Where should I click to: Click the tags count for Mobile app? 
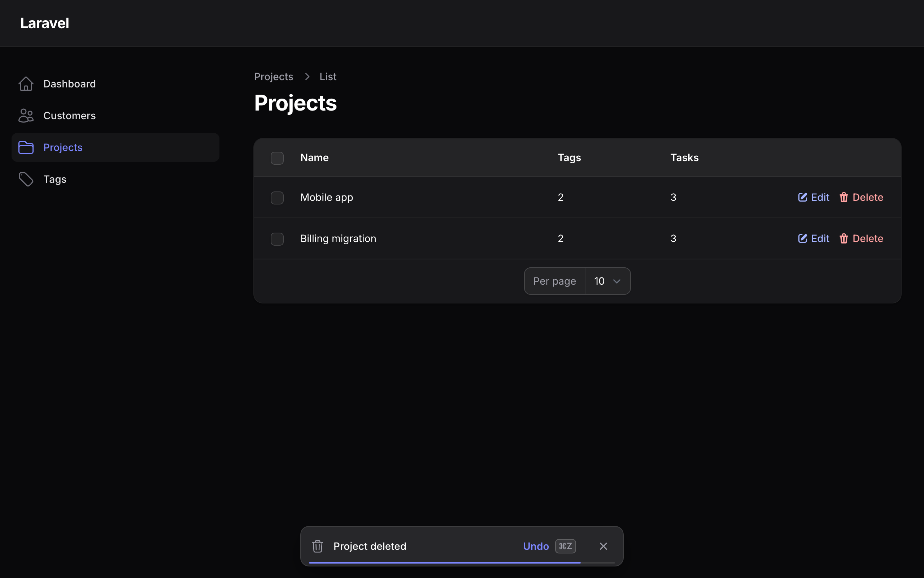[561, 197]
